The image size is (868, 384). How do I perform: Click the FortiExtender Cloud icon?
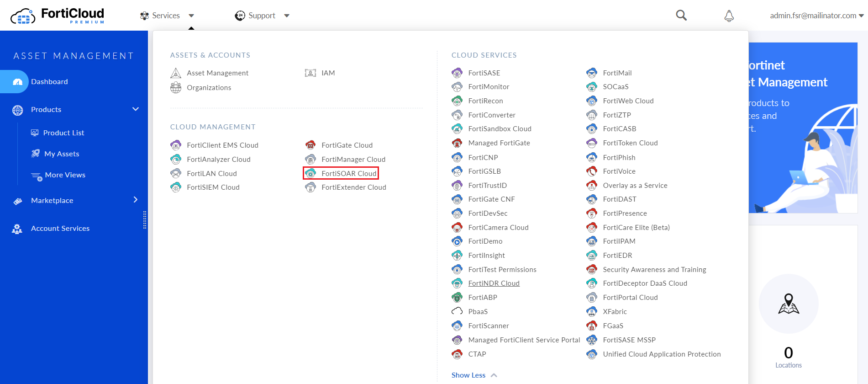click(310, 187)
